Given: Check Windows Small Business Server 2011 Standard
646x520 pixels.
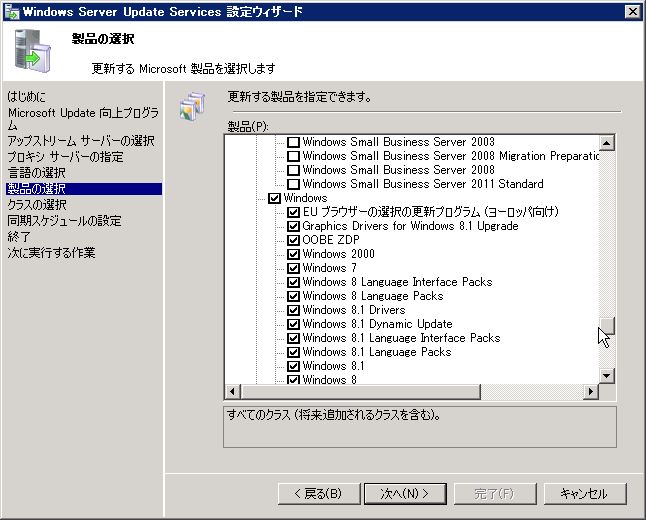Looking at the screenshot, I should 293,184.
